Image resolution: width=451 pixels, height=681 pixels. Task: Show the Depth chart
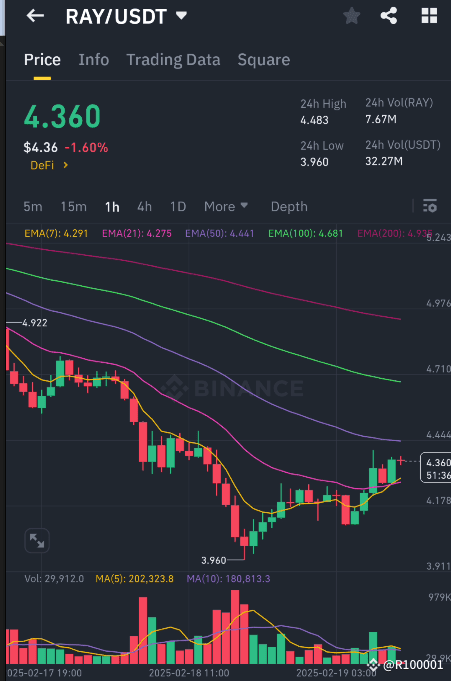289,206
